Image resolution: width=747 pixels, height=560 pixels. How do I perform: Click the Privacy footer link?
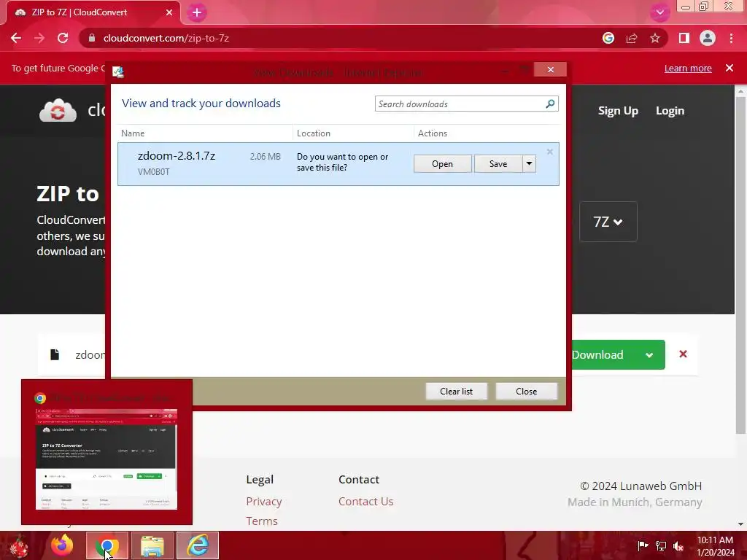pos(264,502)
